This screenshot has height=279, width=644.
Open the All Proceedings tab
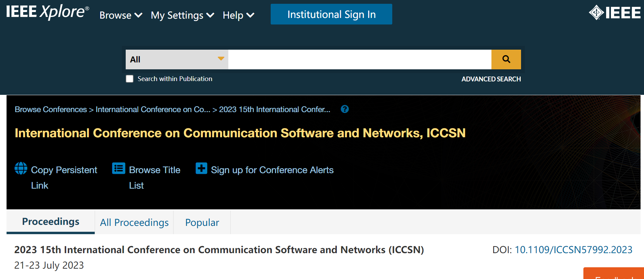tap(134, 223)
